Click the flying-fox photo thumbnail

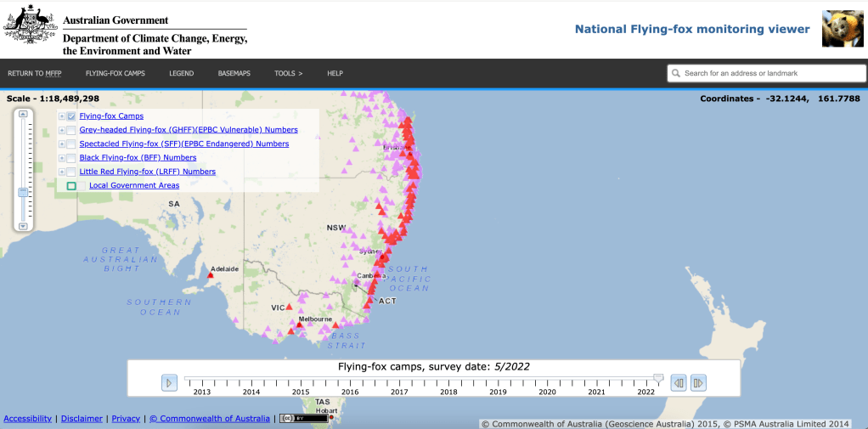coord(843,29)
